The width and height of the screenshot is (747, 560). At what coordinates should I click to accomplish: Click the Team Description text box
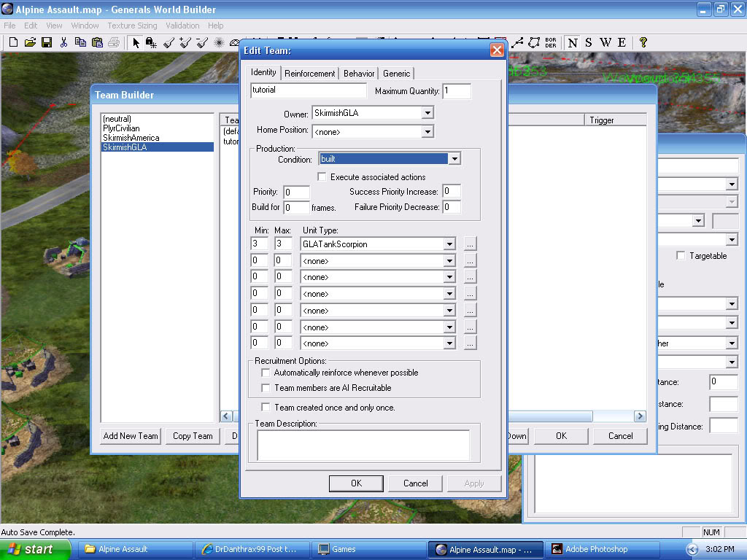click(x=363, y=446)
